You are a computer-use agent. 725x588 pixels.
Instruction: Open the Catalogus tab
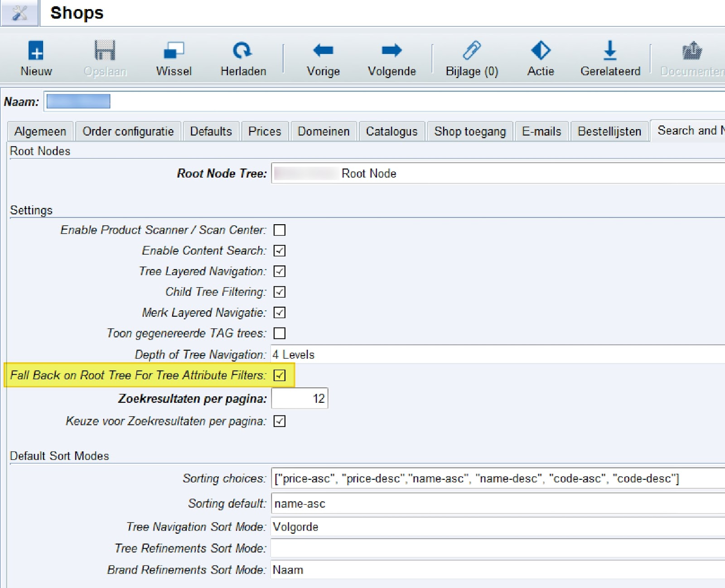coord(391,131)
